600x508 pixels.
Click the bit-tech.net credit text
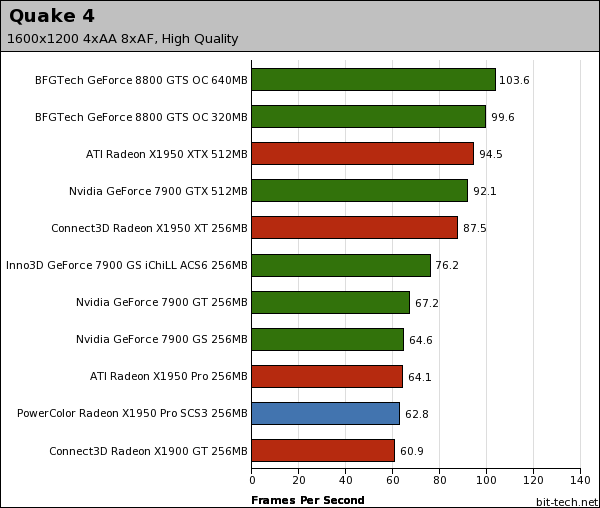click(x=567, y=502)
